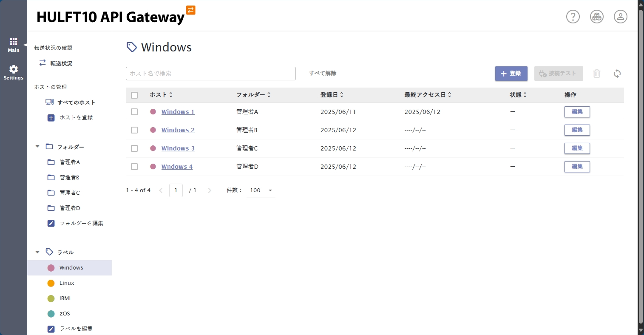This screenshot has width=644, height=335.
Task: Open the Windows 1 host link
Action: tap(178, 112)
